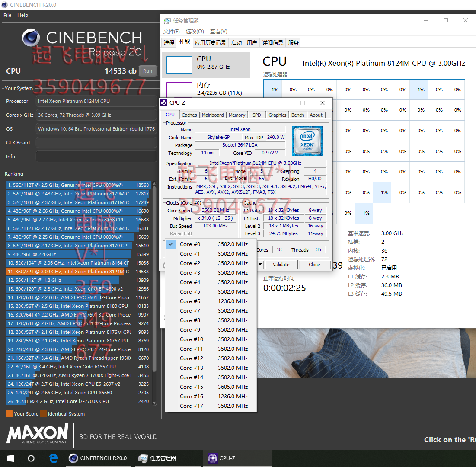Switch to 性能 tab in Task Manager
476x467 pixels.
185,42
